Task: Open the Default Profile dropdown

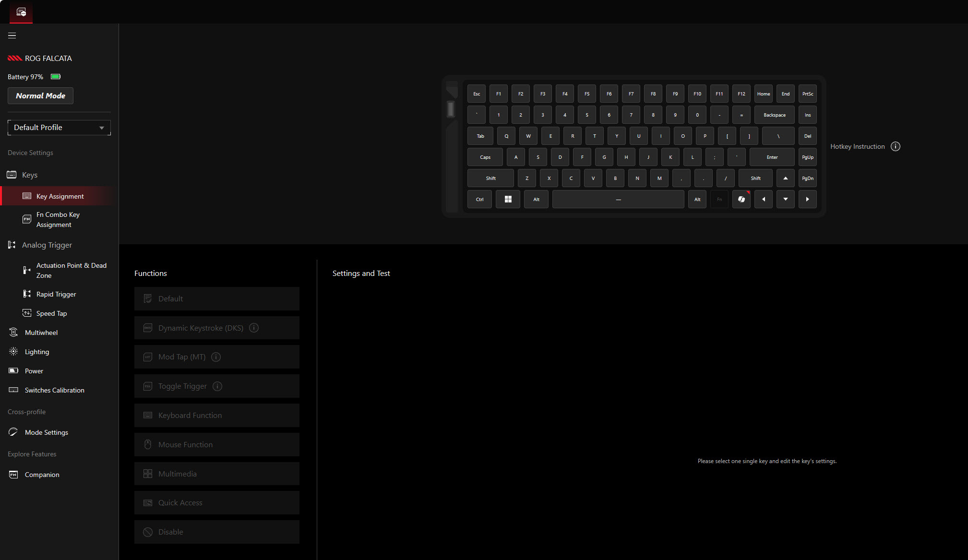Action: pos(59,128)
